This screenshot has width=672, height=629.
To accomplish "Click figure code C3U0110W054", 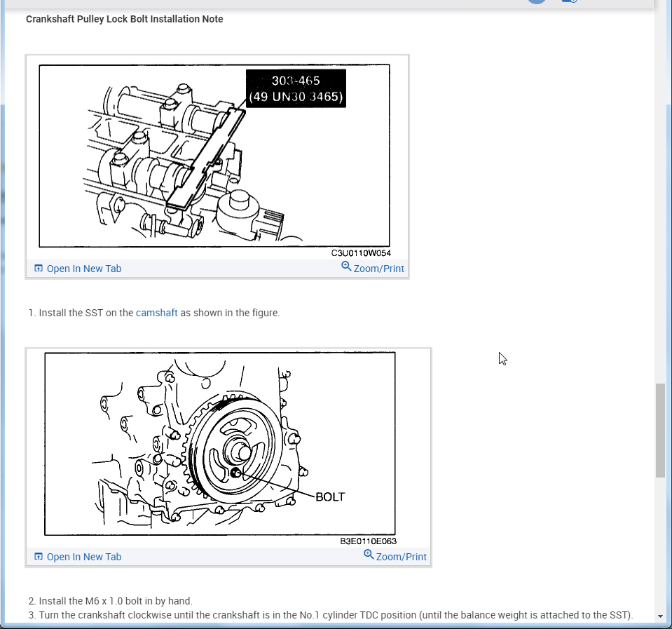I will click(361, 253).
